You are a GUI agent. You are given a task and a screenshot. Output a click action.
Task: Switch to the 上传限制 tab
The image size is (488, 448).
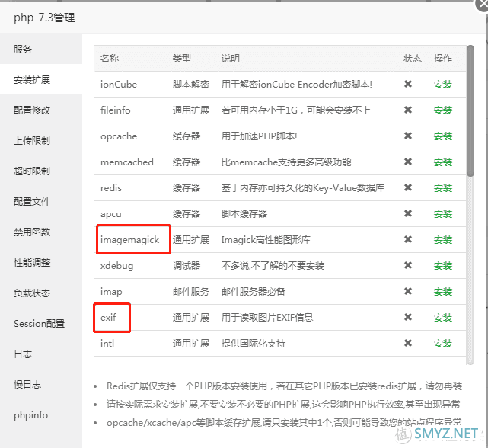[x=41, y=140]
